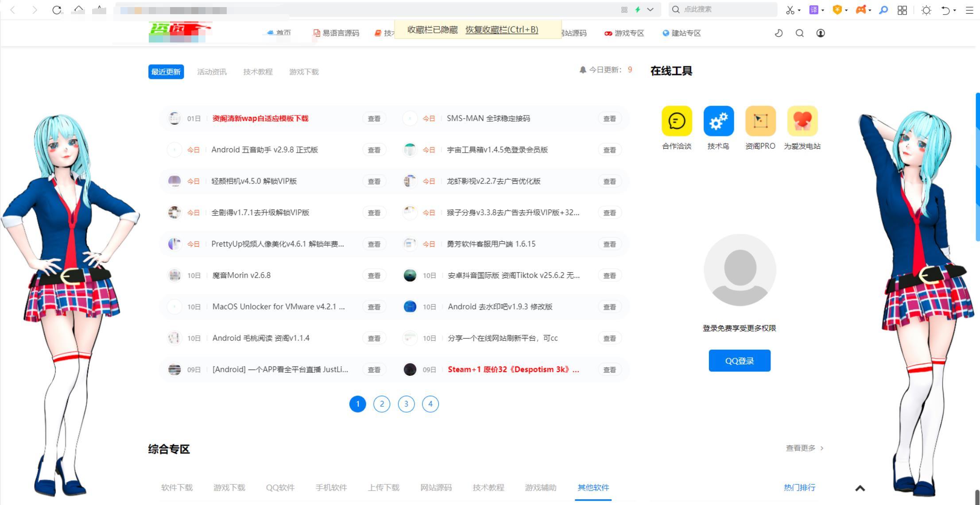Image resolution: width=980 pixels, height=505 pixels.
Task: Expand the undo arrow dropdown
Action: 955,10
